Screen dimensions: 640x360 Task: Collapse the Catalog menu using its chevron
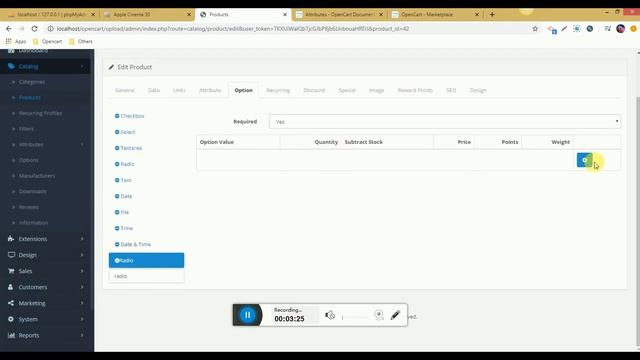click(x=82, y=66)
